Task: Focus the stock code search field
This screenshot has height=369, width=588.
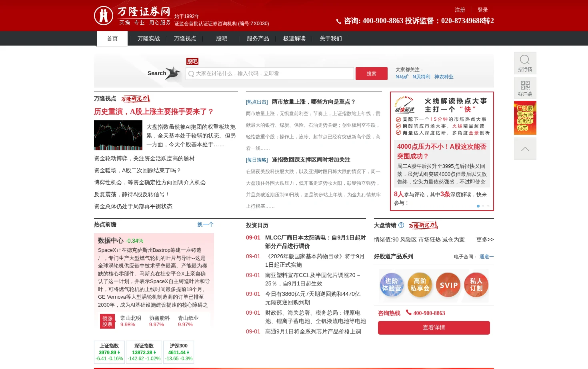Action: [270, 74]
